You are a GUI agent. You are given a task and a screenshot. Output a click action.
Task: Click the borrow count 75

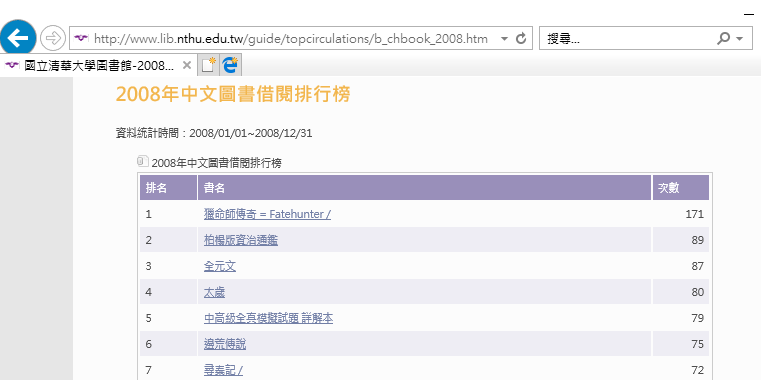[x=698, y=345]
